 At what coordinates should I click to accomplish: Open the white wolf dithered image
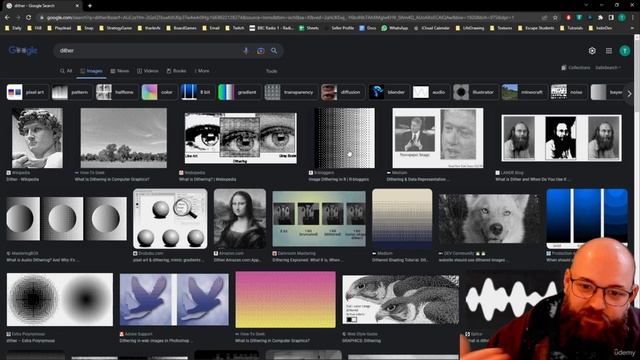pyautogui.click(x=490, y=218)
